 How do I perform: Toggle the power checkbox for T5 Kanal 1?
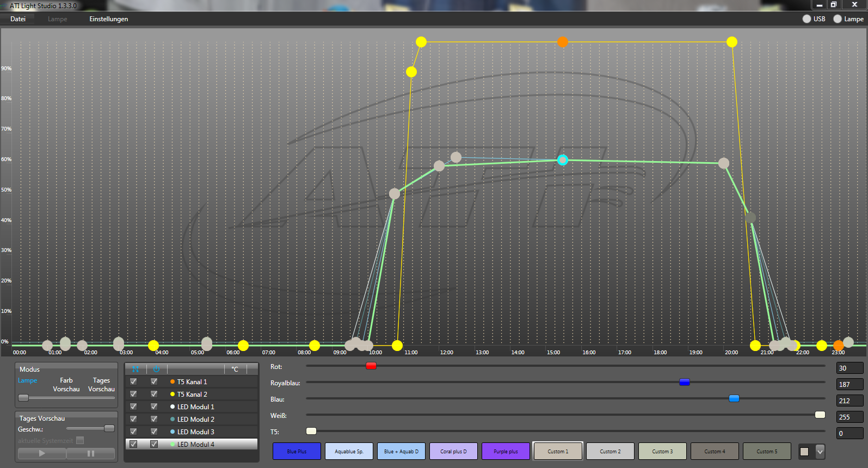(x=154, y=381)
